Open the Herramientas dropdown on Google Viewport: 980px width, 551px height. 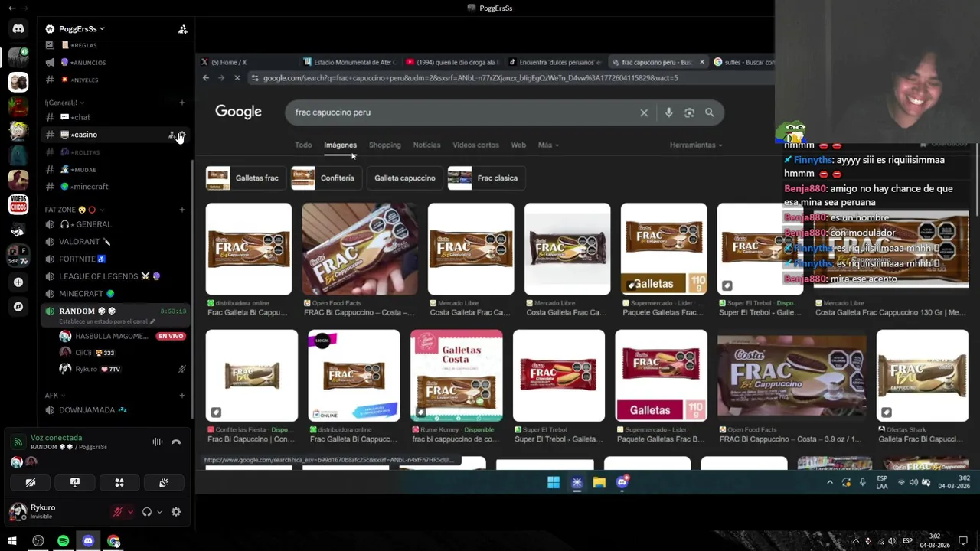pos(696,145)
